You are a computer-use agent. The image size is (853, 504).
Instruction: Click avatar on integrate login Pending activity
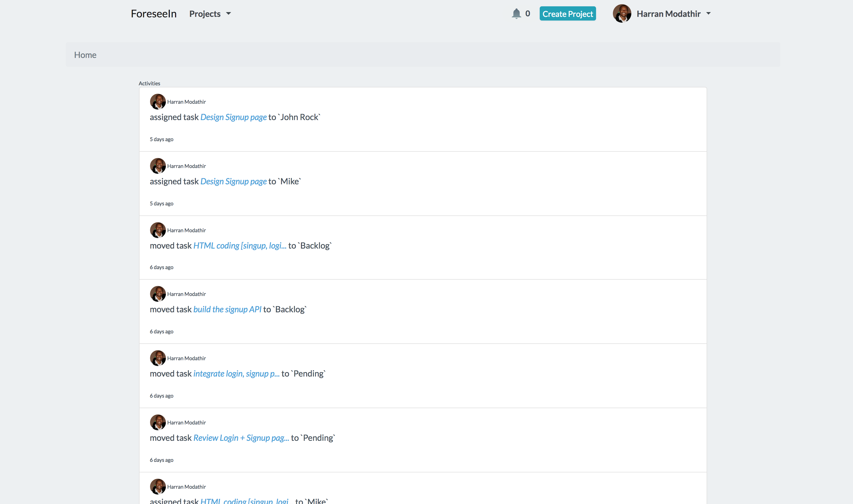click(x=158, y=358)
